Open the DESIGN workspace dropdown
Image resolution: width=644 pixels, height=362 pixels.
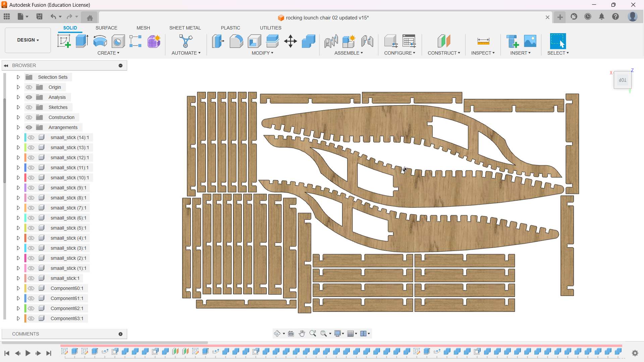click(28, 40)
